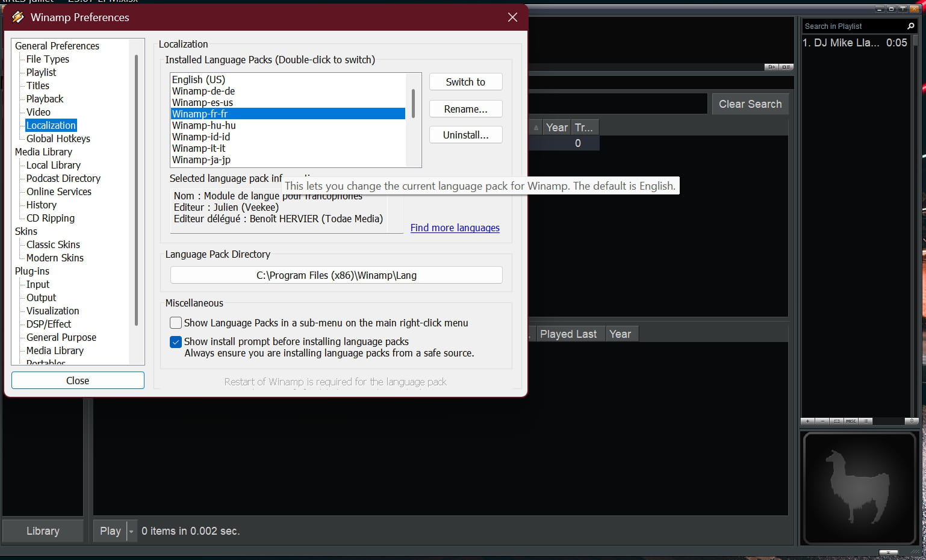Click the add (+) playlist button
The width and height of the screenshot is (926, 560).
coord(807,421)
